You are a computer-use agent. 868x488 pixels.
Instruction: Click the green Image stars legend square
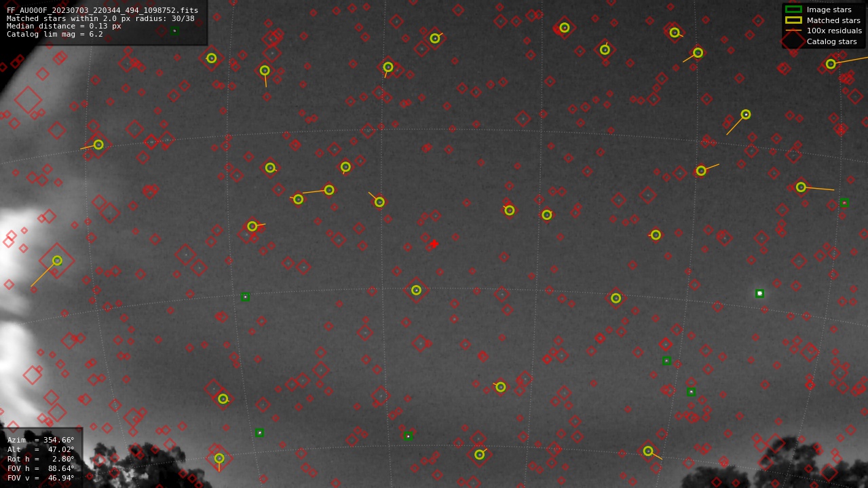click(x=793, y=10)
